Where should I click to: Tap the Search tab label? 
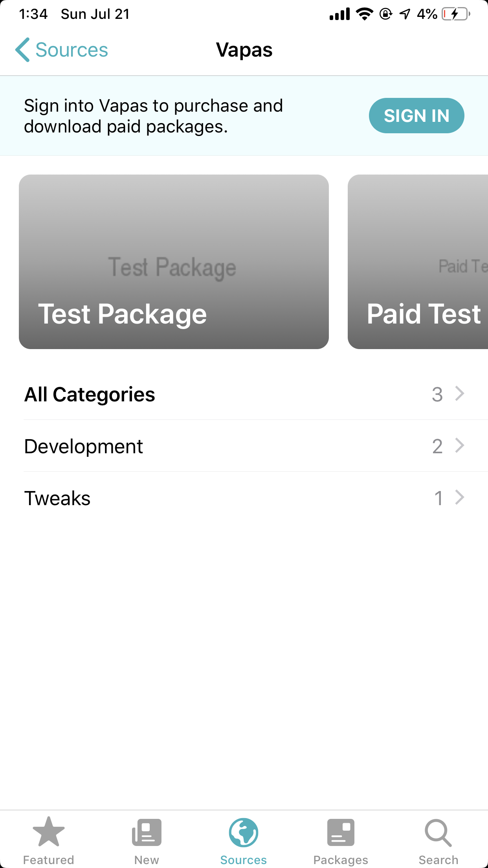[438, 860]
